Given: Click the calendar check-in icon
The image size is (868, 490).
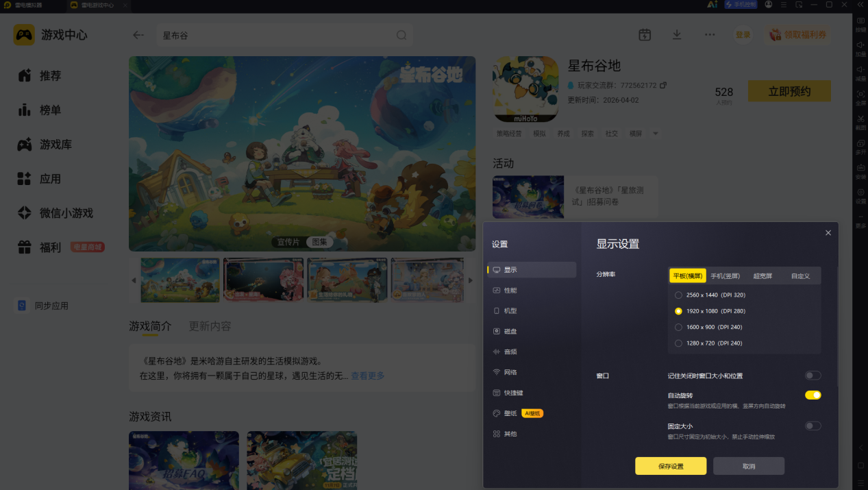Looking at the screenshot, I should coord(645,35).
